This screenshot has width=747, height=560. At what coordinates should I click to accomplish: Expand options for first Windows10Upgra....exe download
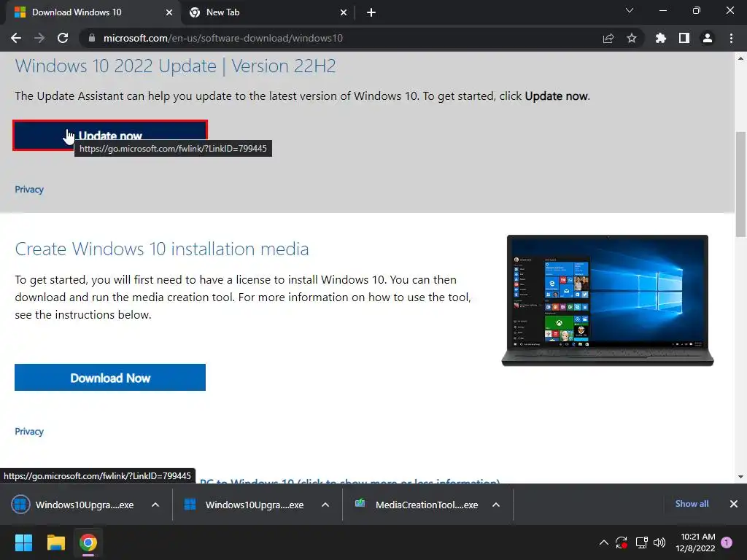tap(155, 505)
